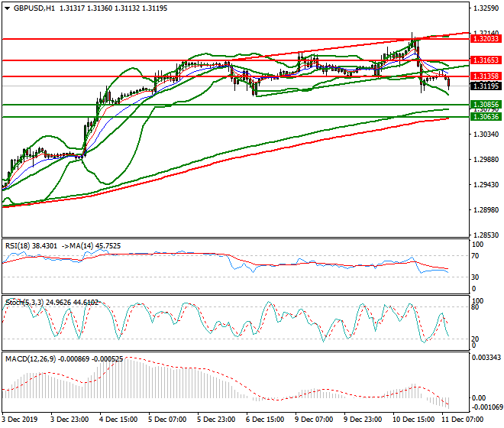
Task: Select the 1.31358 red price label
Action: click(486, 76)
